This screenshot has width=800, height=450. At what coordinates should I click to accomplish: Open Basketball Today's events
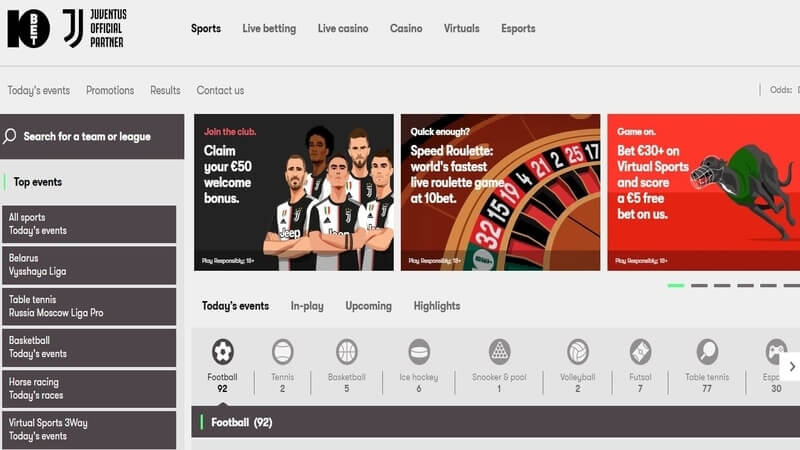(89, 347)
